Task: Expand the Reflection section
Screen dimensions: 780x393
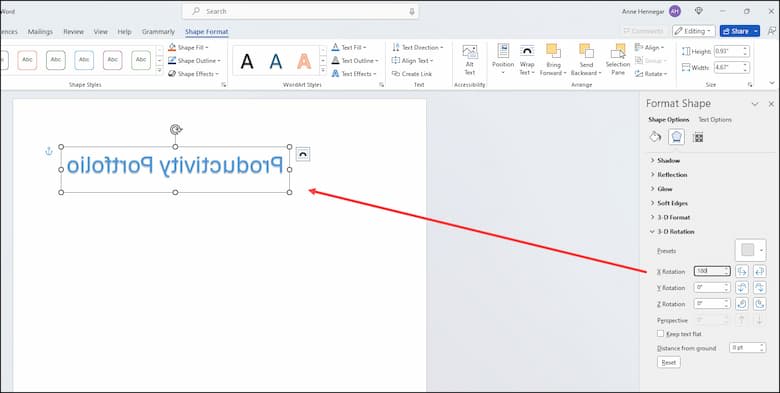Action: point(669,175)
